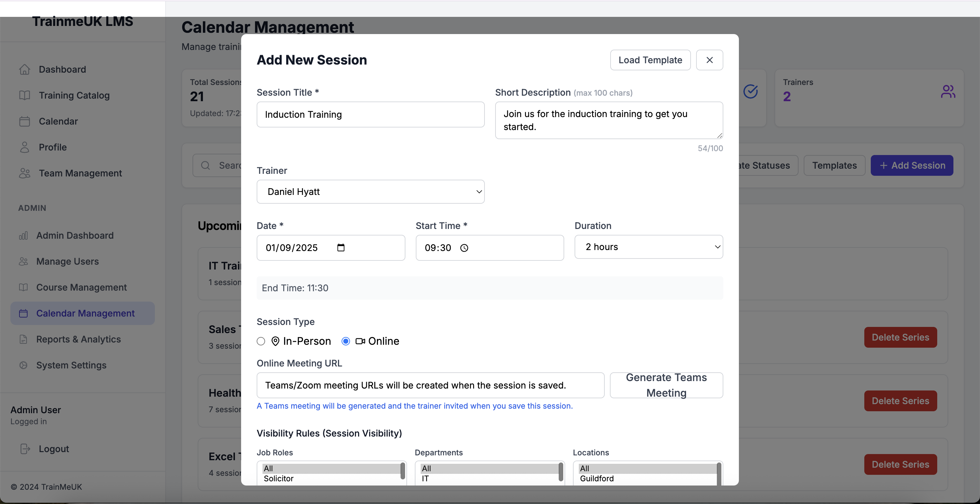Image resolution: width=980 pixels, height=504 pixels.
Task: Click the Add Session button
Action: coord(912,165)
